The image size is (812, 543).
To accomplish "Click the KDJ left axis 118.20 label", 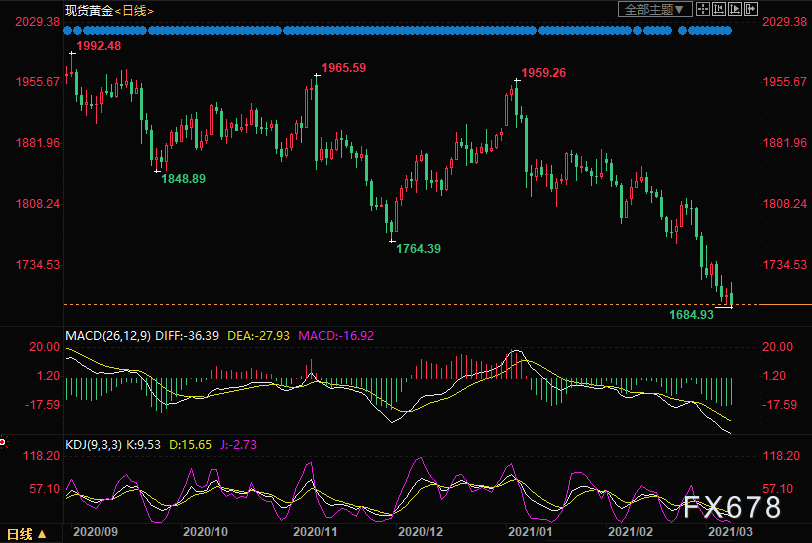I will coord(41,456).
